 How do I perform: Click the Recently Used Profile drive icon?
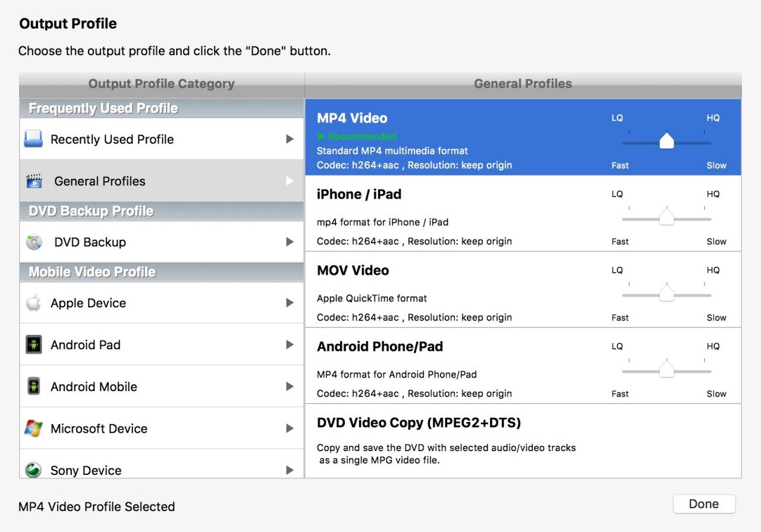[x=33, y=140]
